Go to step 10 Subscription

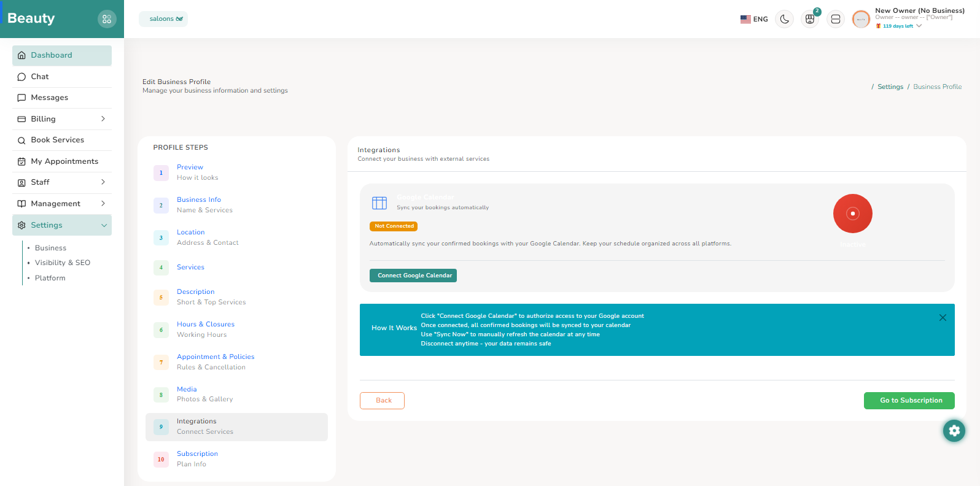point(236,459)
